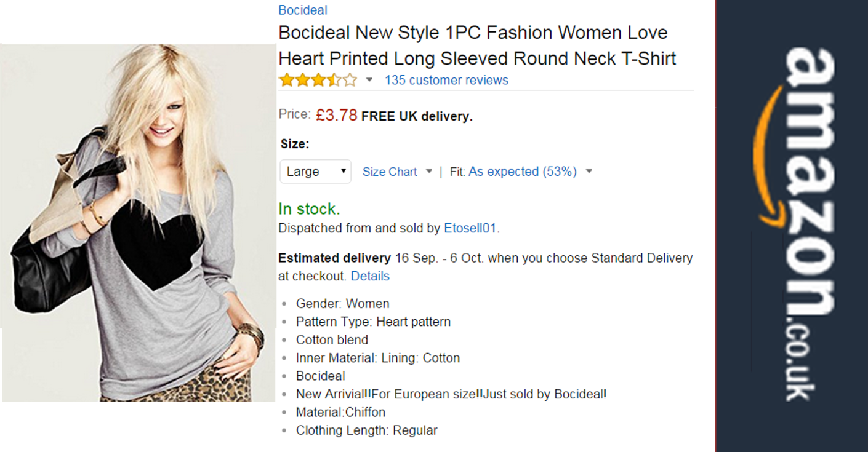Visit seller Etosell01's page
The height and width of the screenshot is (452, 868).
click(x=470, y=228)
